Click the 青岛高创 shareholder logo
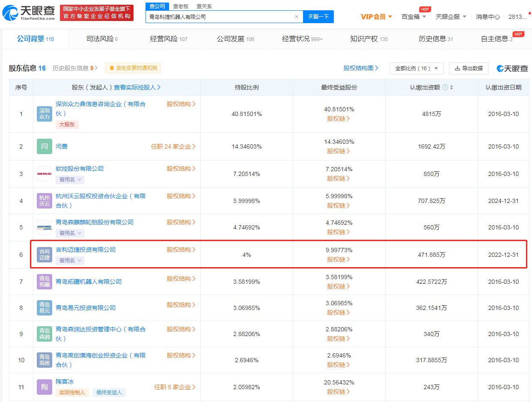 (x=45, y=360)
